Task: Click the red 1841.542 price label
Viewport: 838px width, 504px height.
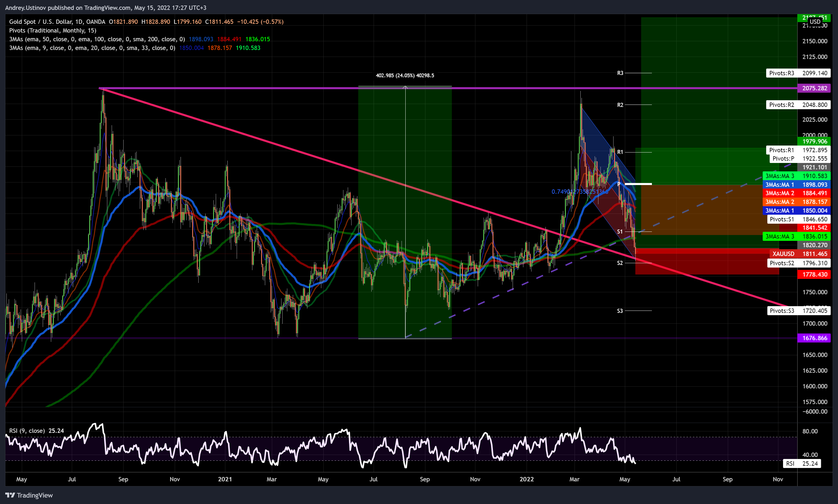Action: pos(814,228)
